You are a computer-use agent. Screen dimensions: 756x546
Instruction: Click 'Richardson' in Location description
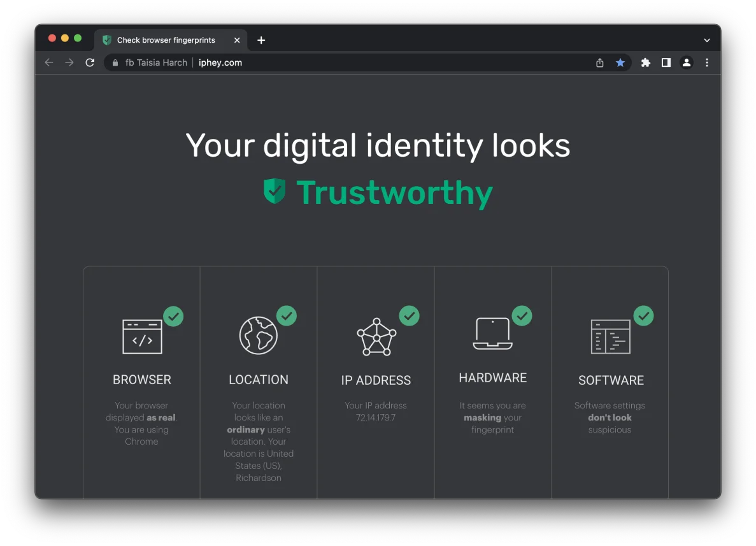259,478
